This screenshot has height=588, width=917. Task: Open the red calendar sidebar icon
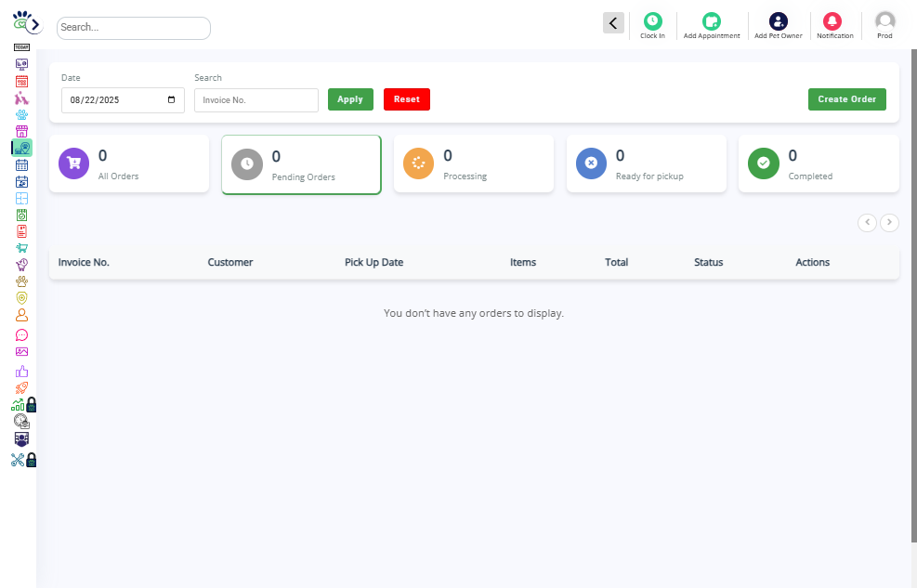pos(21,81)
